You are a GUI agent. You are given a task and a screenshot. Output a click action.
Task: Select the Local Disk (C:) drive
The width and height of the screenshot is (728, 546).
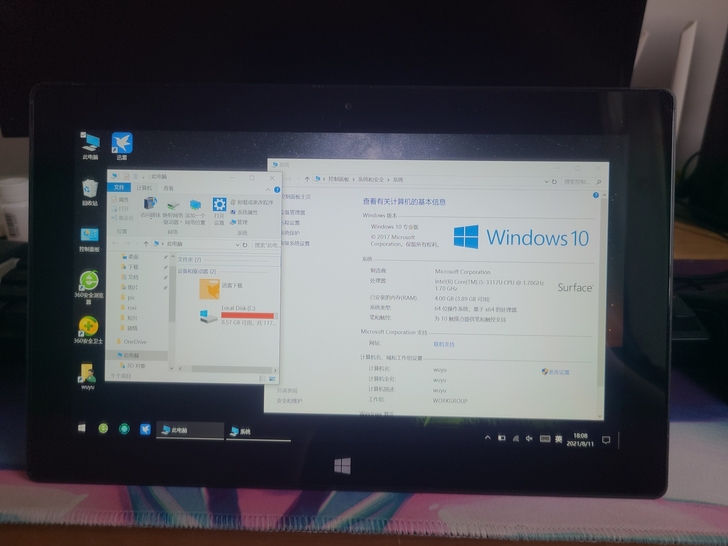click(237, 315)
